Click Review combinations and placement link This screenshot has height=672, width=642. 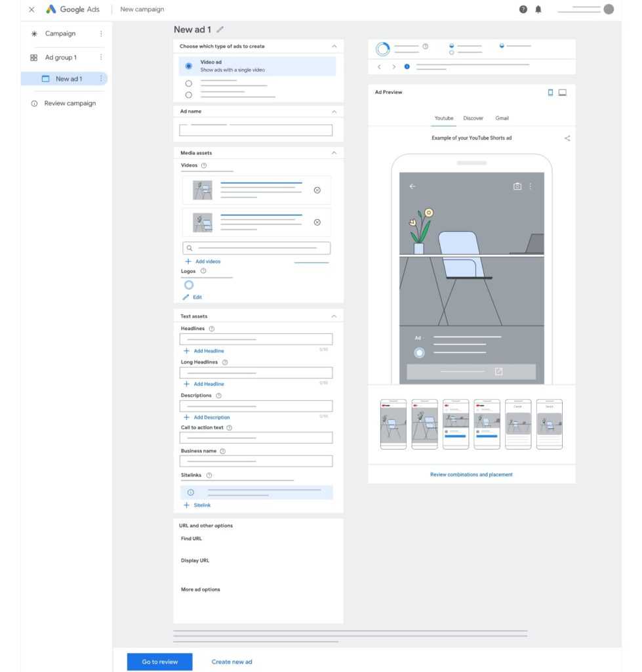471,474
